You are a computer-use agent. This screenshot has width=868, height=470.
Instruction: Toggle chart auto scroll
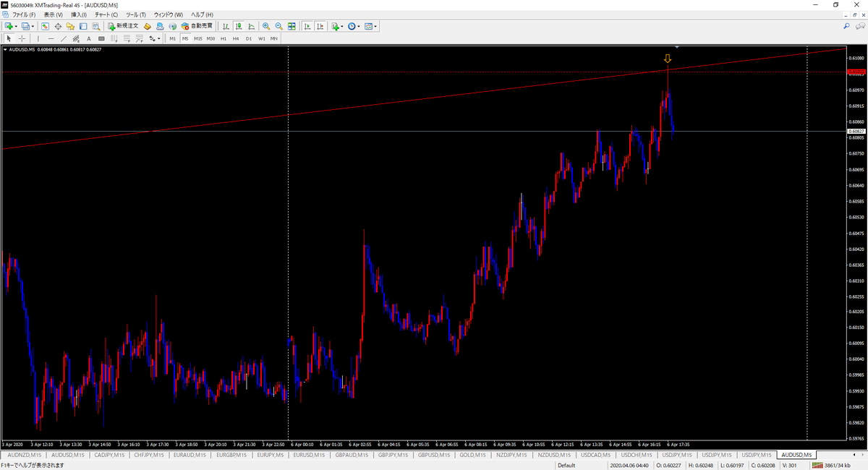[307, 26]
